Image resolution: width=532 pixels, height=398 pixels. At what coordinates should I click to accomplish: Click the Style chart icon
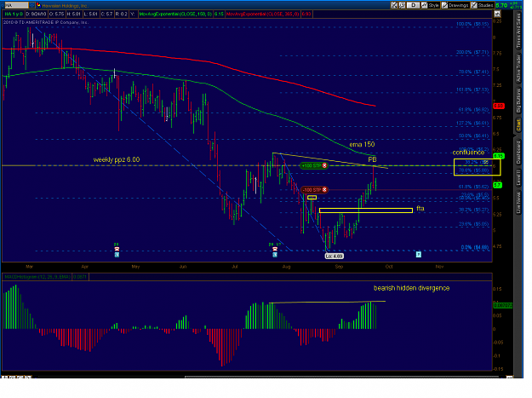pyautogui.click(x=425, y=5)
